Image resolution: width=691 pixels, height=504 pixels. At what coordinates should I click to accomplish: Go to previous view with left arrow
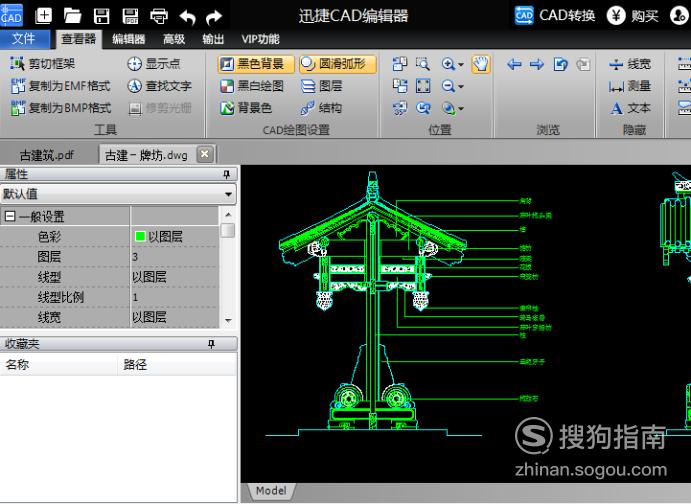pyautogui.click(x=514, y=65)
